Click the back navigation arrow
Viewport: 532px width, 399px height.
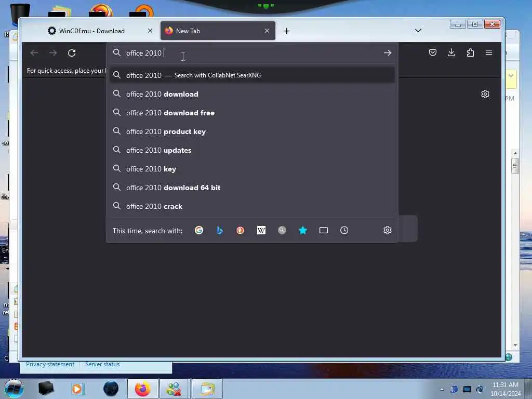click(x=34, y=53)
